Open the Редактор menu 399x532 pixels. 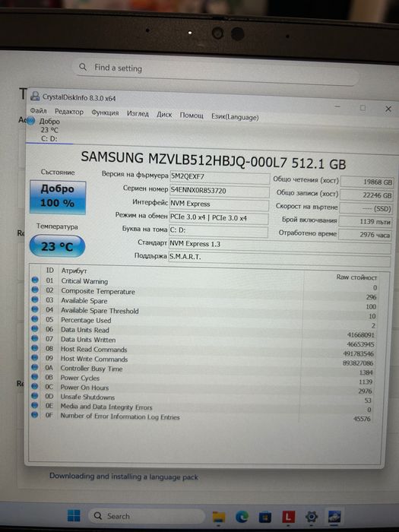69,112
